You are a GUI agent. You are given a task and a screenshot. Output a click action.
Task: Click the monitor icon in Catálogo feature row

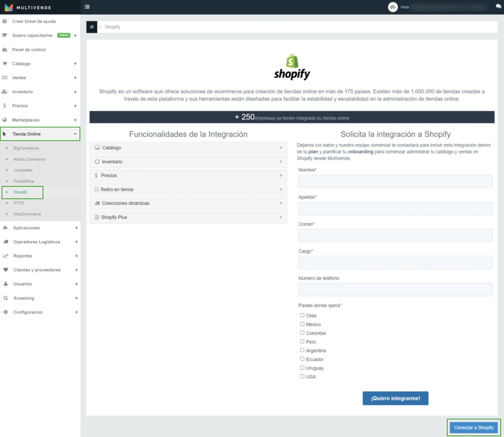97,148
